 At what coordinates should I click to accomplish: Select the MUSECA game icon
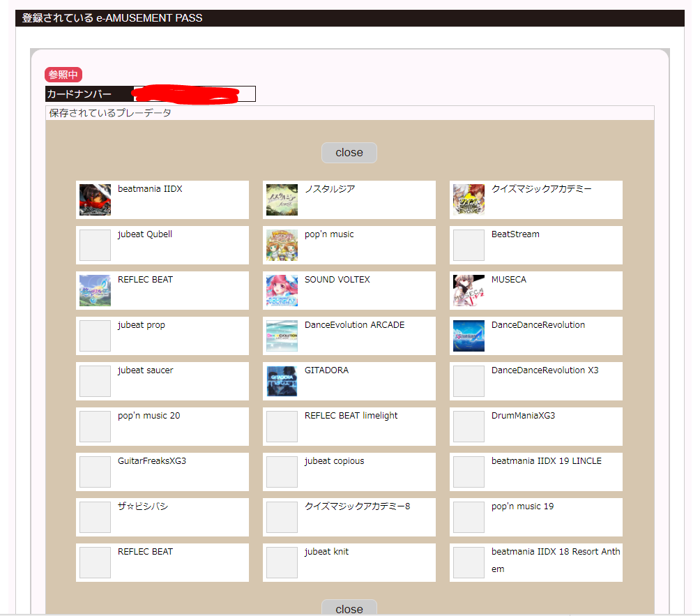click(x=469, y=291)
